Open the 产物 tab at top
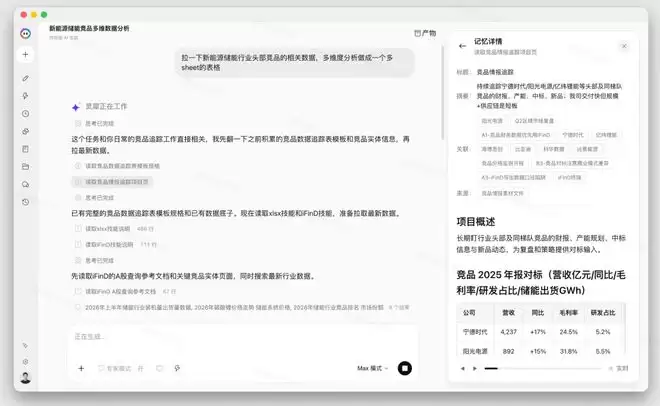Image resolution: width=660 pixels, height=406 pixels. (x=425, y=33)
